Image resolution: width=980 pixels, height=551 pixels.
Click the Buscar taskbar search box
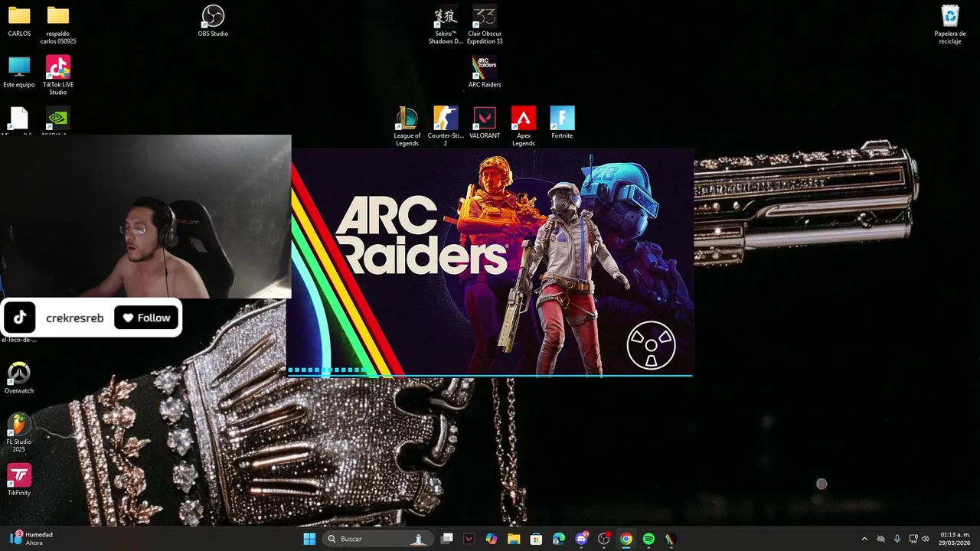click(x=377, y=539)
